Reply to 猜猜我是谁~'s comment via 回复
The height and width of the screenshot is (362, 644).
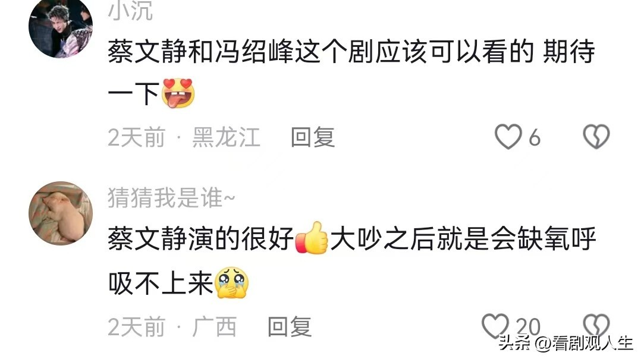[x=290, y=327]
